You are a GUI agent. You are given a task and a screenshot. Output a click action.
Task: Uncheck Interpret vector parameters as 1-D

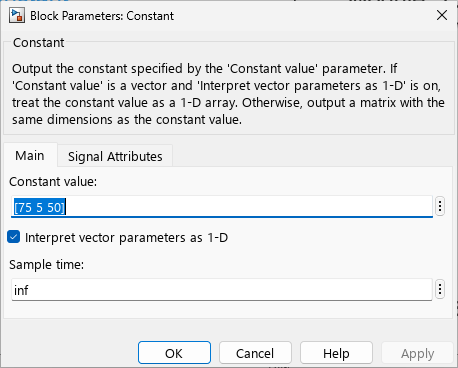(14, 237)
